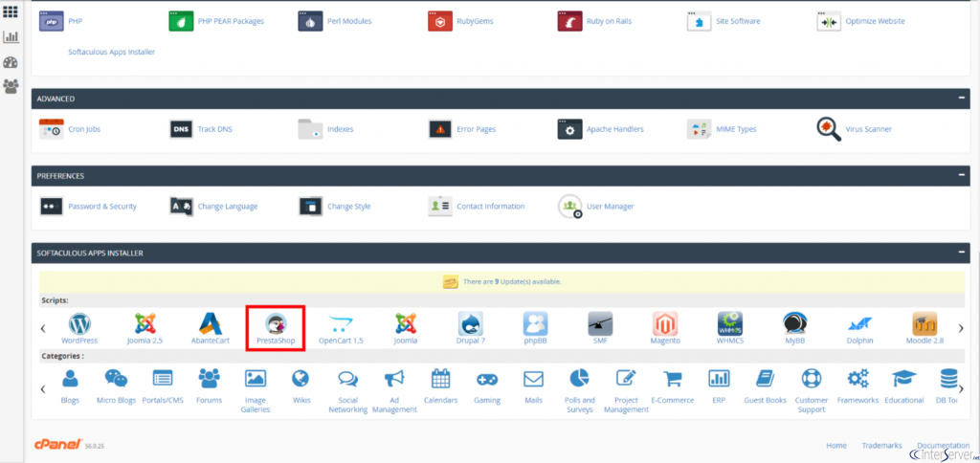
Task: Open the Virus Scanner tool
Action: pyautogui.click(x=829, y=128)
